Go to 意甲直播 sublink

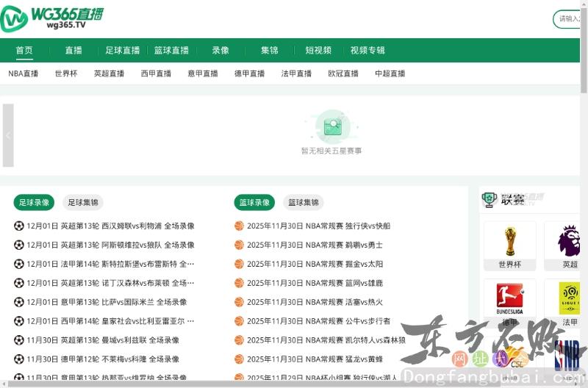(x=203, y=73)
